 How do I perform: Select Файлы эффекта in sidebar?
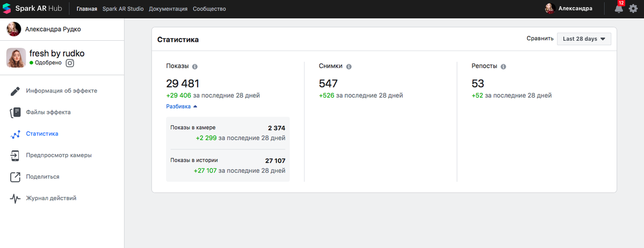[48, 112]
